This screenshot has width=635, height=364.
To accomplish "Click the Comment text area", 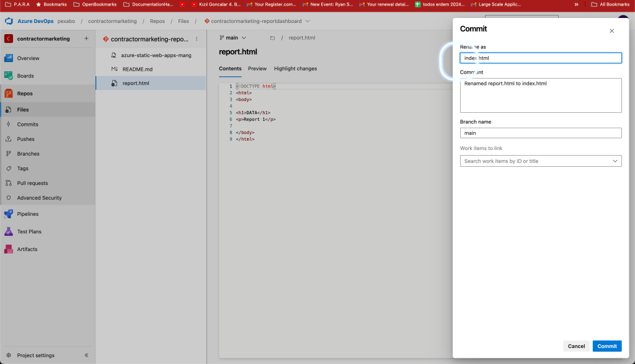I will coord(541,95).
